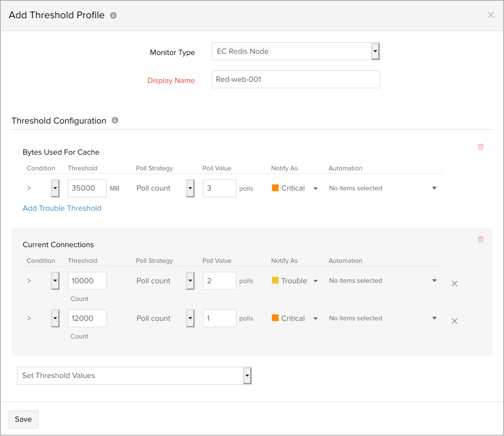The width and height of the screenshot is (504, 436).
Task: Change Notify As from Critical for Bytes Used
Action: [x=315, y=188]
